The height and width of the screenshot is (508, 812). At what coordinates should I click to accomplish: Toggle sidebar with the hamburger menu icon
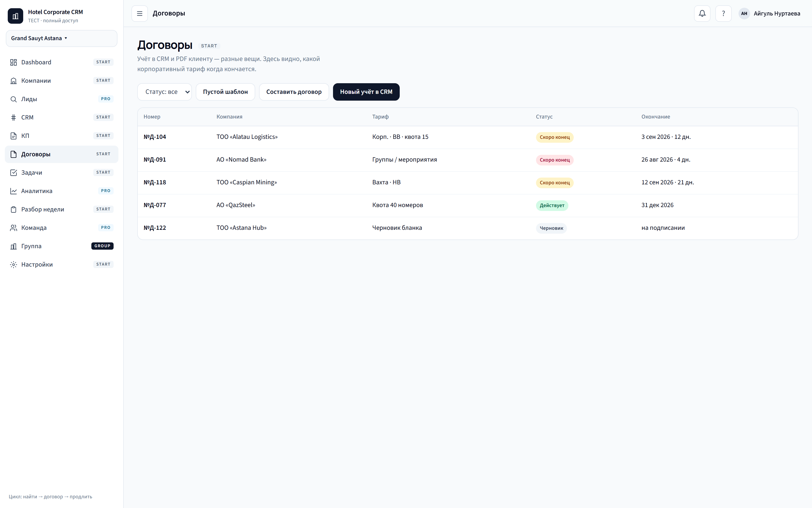[x=140, y=14]
